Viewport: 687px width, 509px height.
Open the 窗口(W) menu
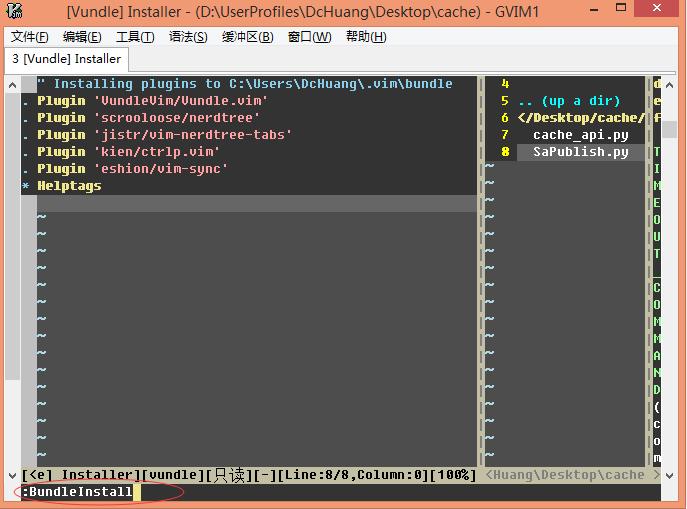(309, 37)
